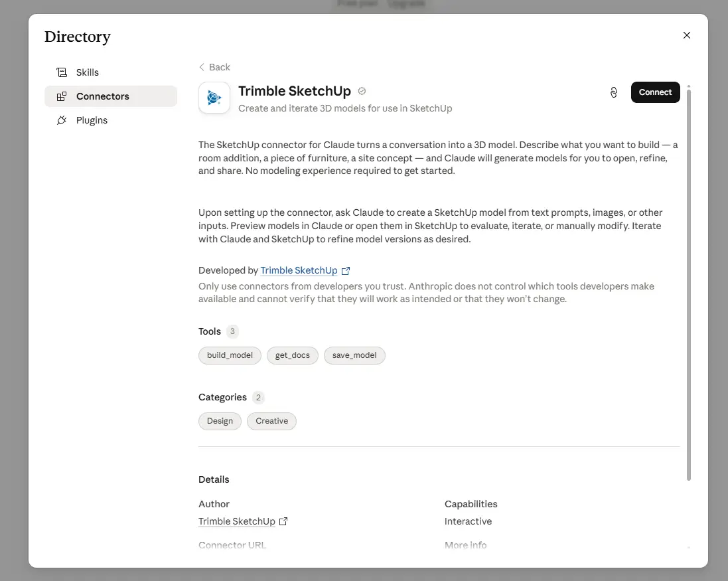Click the 'Upon setting up the connector' paragraph
728x581 pixels.
[x=431, y=226]
